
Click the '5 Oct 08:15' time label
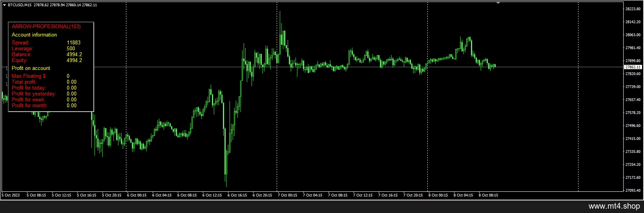point(36,195)
